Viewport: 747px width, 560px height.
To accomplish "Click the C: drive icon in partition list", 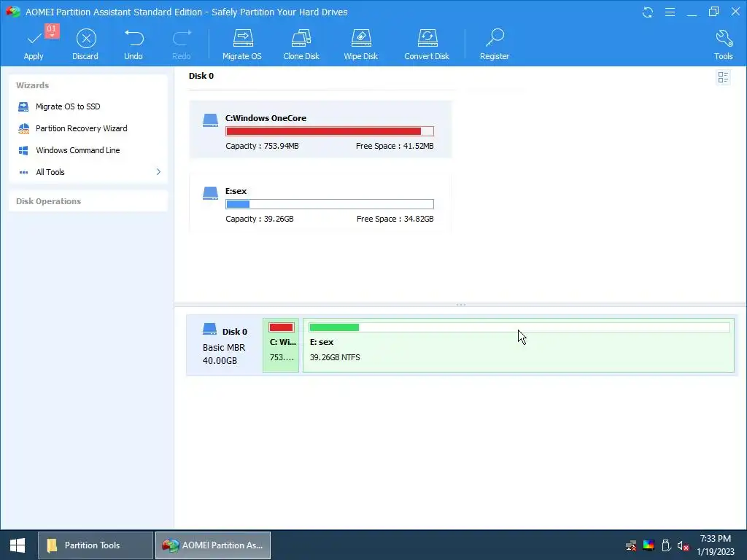I will tap(210, 120).
